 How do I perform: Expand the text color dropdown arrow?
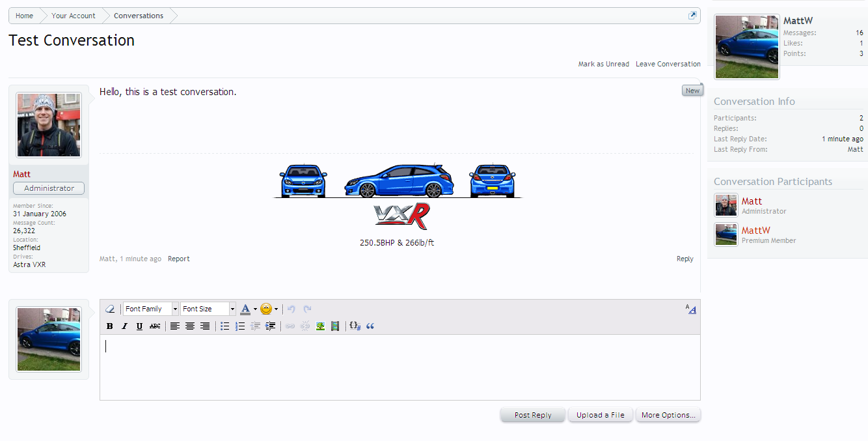click(255, 309)
